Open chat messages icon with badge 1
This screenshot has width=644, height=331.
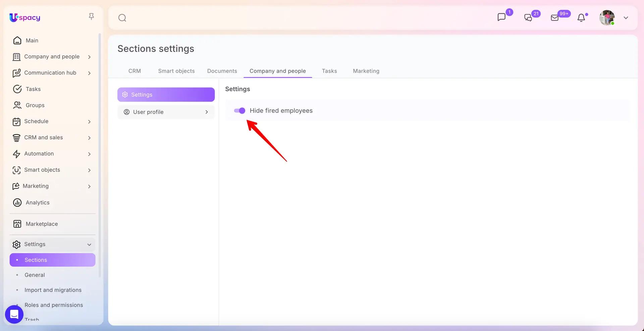point(501,17)
